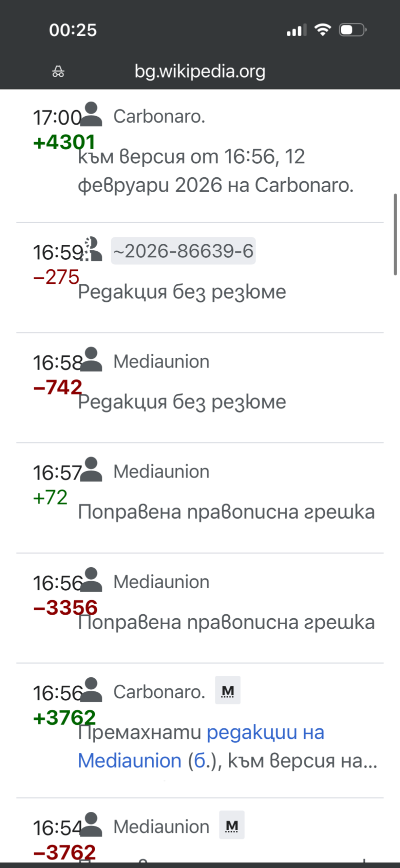
Task: Open the 17:00 revision with +4301 bytes
Action: coord(57,118)
